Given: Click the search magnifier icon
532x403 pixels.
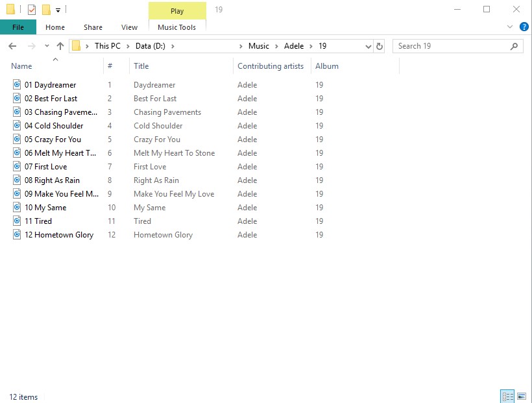Looking at the screenshot, I should tap(514, 46).
